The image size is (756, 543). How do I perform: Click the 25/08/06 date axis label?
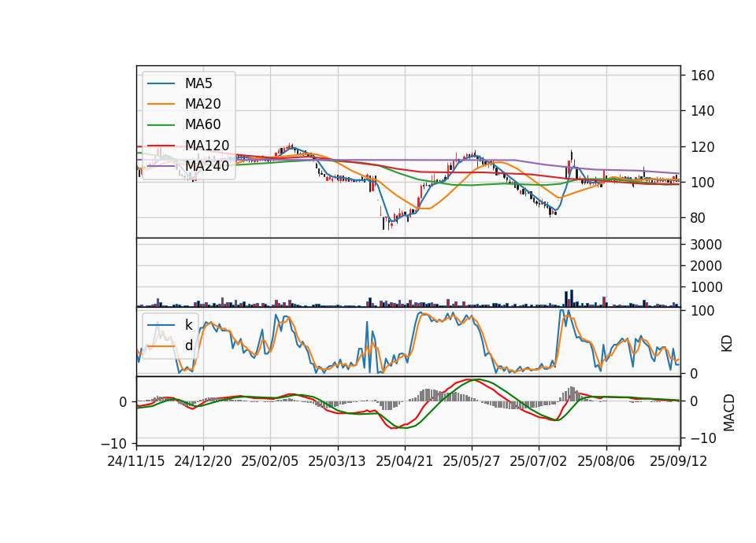[606, 461]
